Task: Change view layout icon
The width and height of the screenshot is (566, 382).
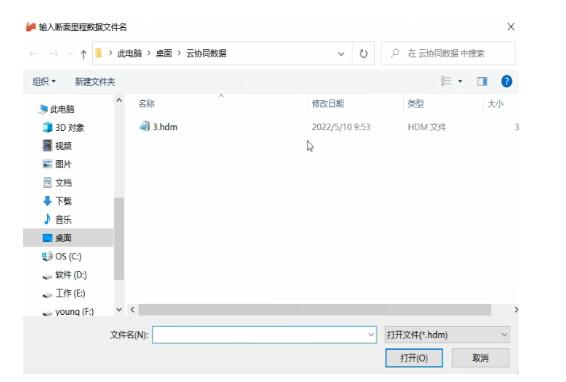Action: 446,81
